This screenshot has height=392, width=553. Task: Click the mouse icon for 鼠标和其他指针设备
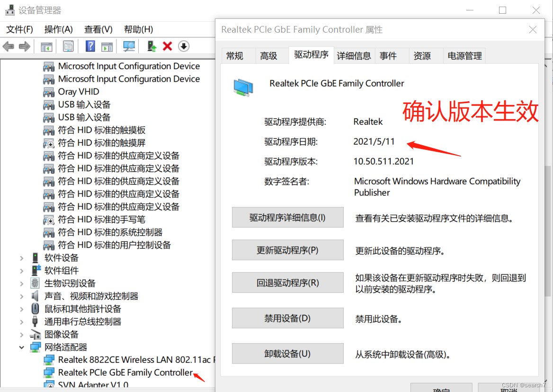coord(35,309)
